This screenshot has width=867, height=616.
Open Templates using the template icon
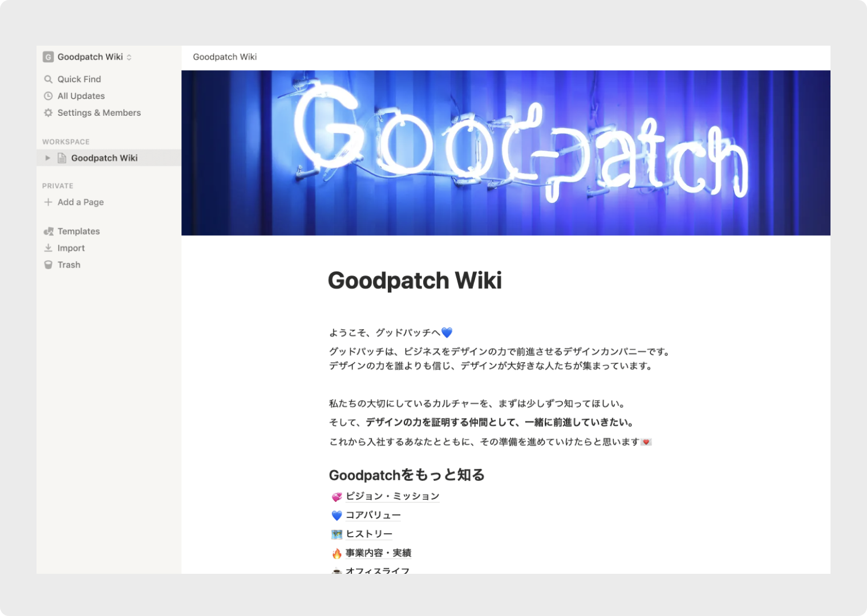[x=48, y=231]
